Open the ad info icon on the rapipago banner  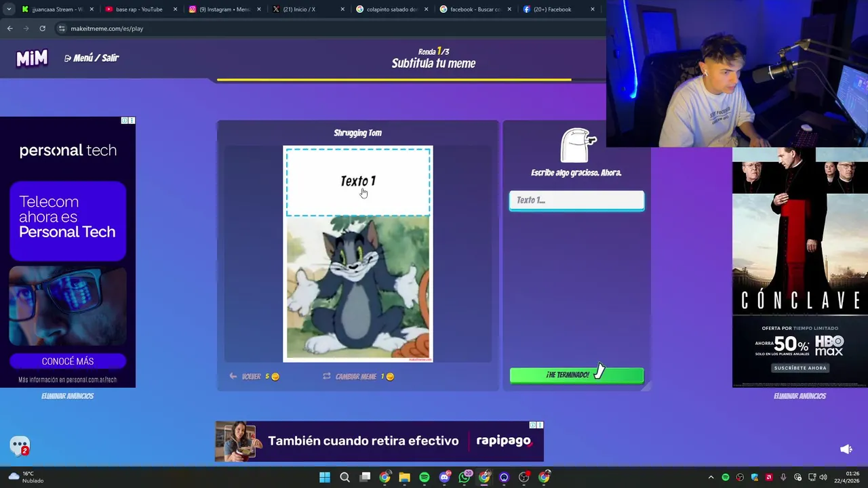pos(533,425)
